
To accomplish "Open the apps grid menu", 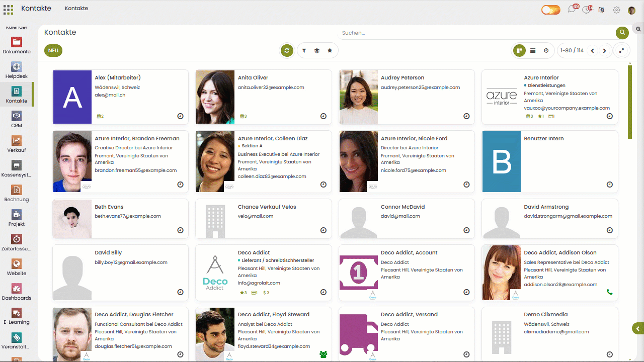I will click(x=9, y=9).
